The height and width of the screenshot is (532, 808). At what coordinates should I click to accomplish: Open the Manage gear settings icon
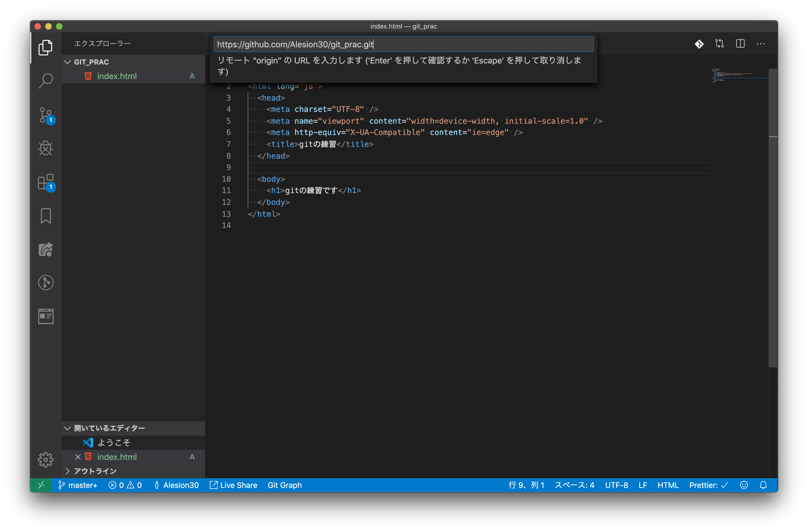45,460
